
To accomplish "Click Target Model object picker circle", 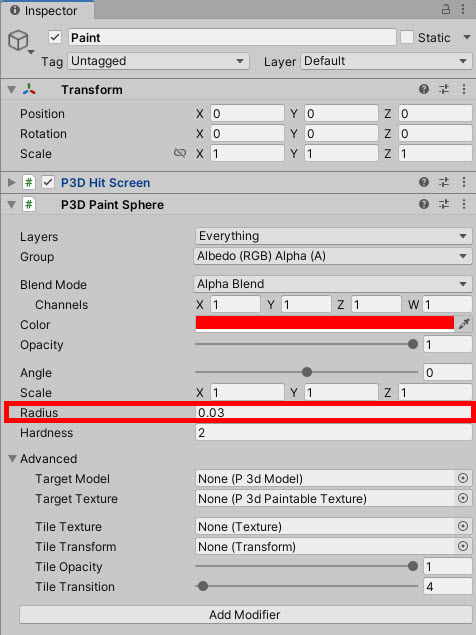I will 463,478.
